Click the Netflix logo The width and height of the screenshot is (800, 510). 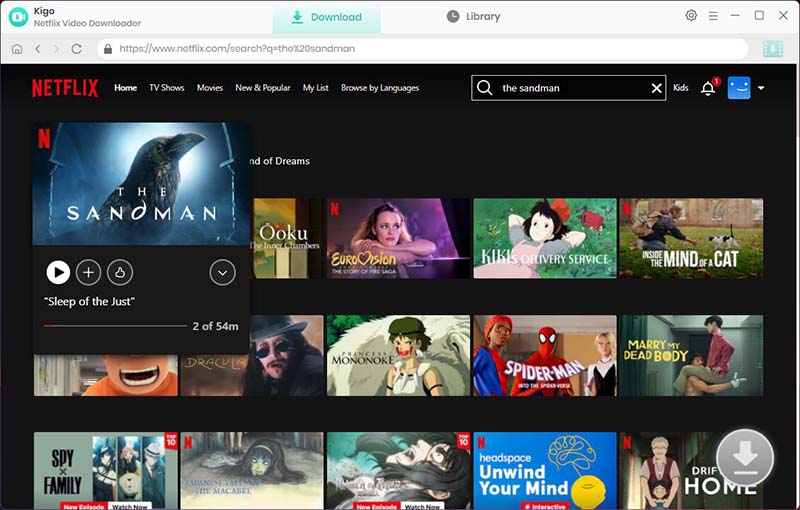tap(65, 88)
